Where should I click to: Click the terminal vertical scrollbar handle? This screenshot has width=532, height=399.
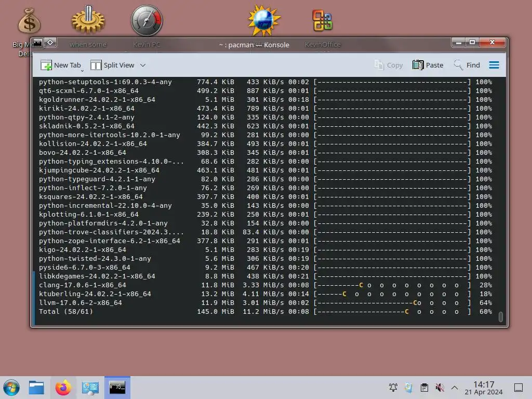[500, 316]
